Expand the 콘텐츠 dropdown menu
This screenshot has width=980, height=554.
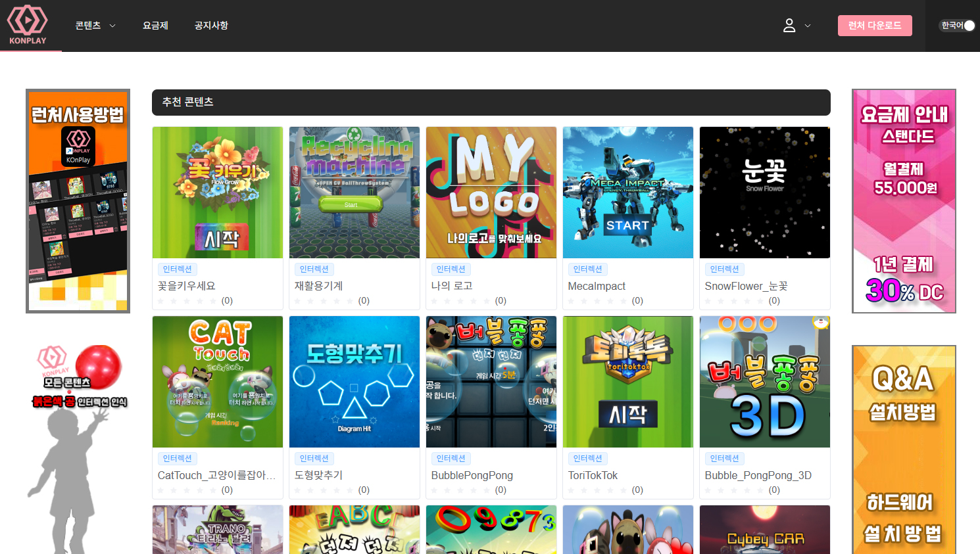(95, 26)
